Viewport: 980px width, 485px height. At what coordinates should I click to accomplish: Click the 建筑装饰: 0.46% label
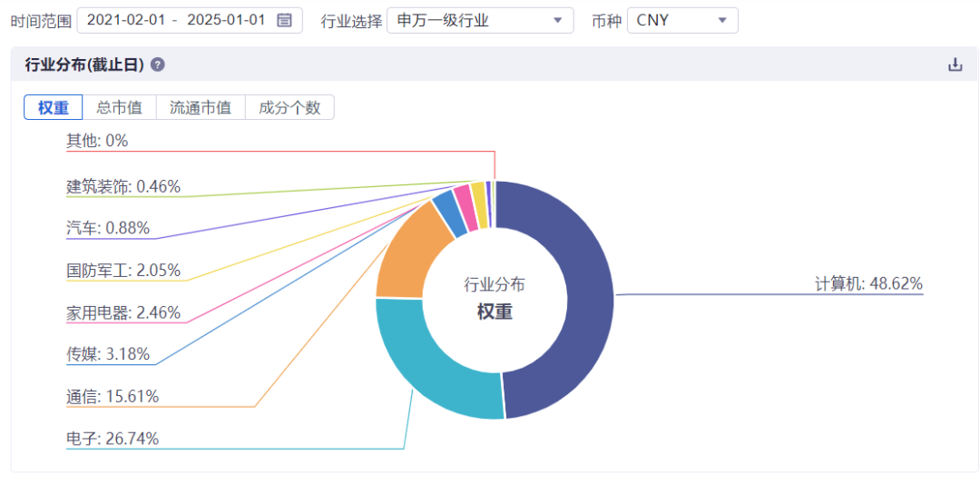123,186
